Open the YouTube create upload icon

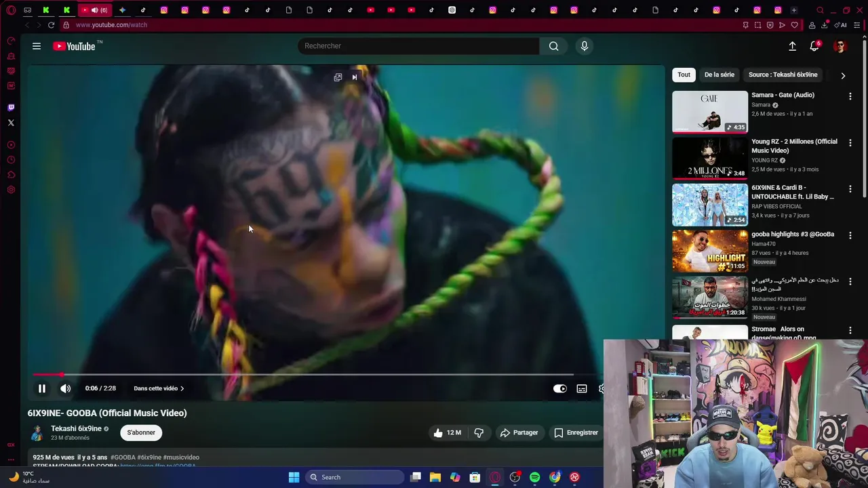[x=792, y=46]
